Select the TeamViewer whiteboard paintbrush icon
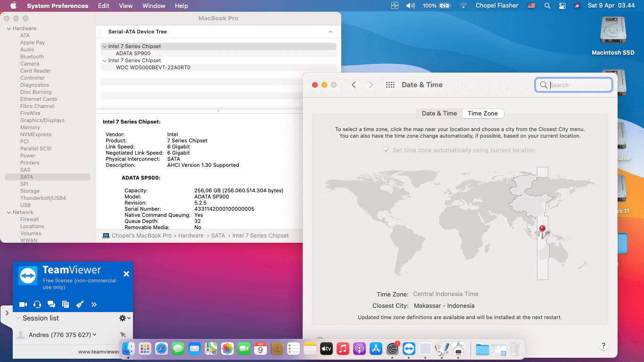 [80, 304]
